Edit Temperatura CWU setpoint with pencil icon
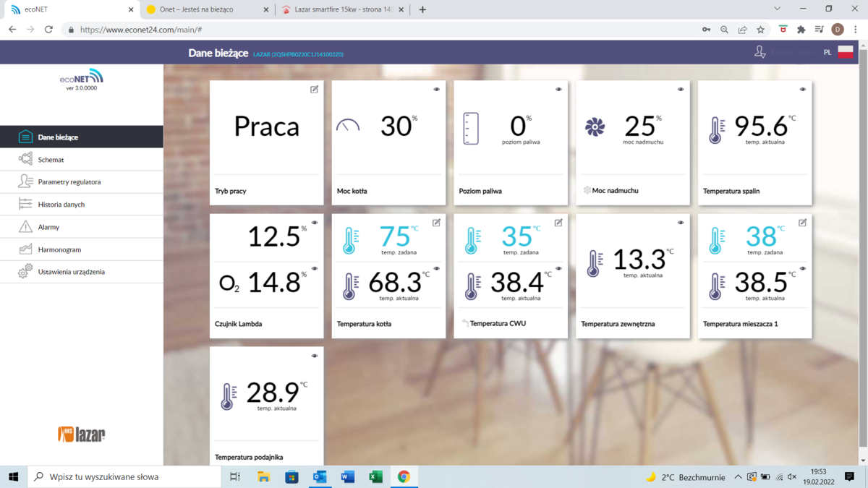This screenshot has height=488, width=868. 558,223
